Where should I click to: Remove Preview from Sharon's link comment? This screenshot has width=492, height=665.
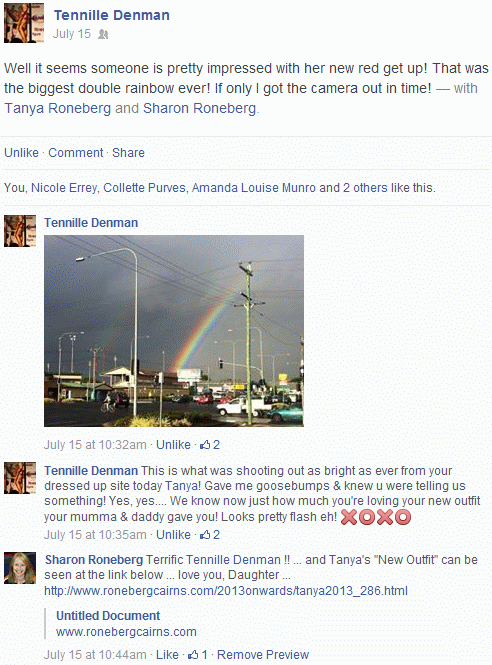coord(263,655)
